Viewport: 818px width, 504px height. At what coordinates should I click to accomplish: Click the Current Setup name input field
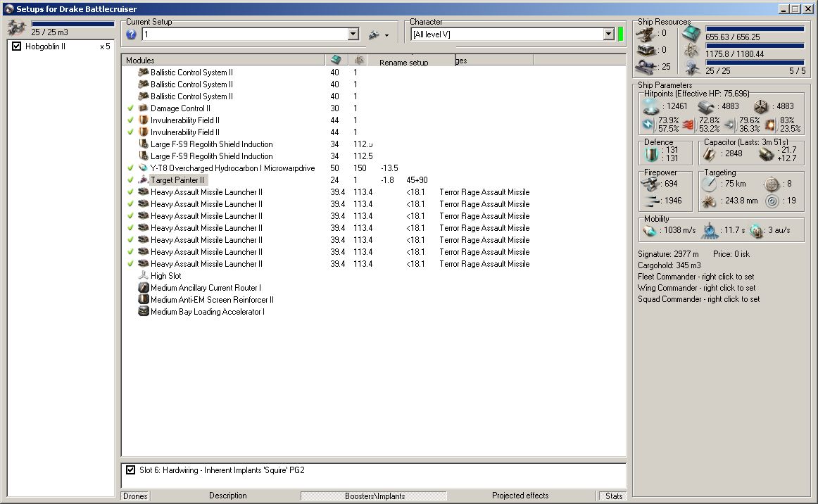tap(245, 34)
